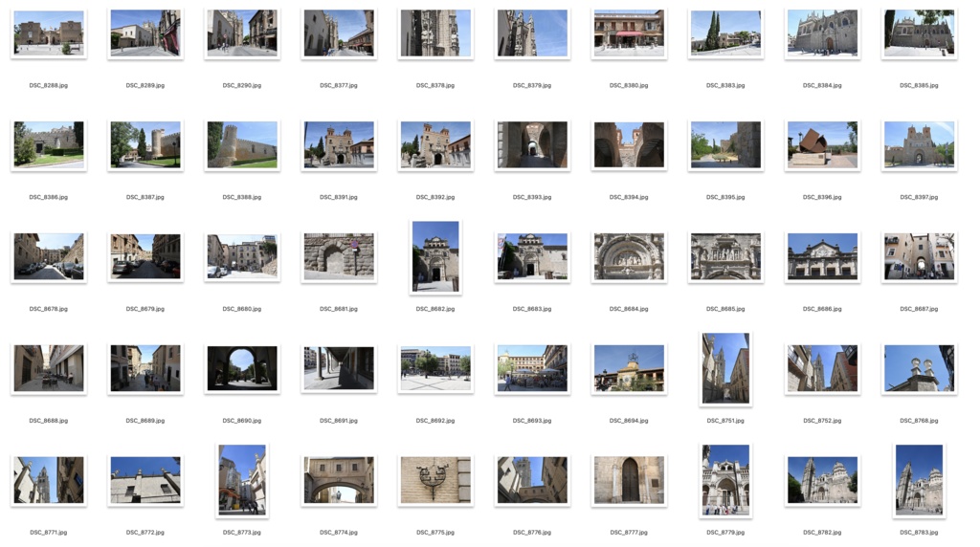Viewport: 980px width, 547px height.
Task: Open the DSC_8686.jpg thumbnail
Action: [822, 256]
